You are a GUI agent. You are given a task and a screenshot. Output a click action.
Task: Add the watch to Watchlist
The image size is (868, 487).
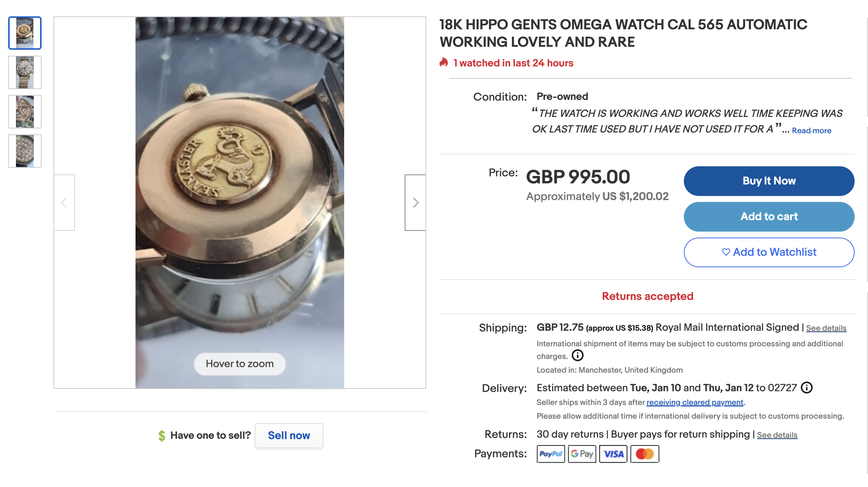tap(769, 252)
